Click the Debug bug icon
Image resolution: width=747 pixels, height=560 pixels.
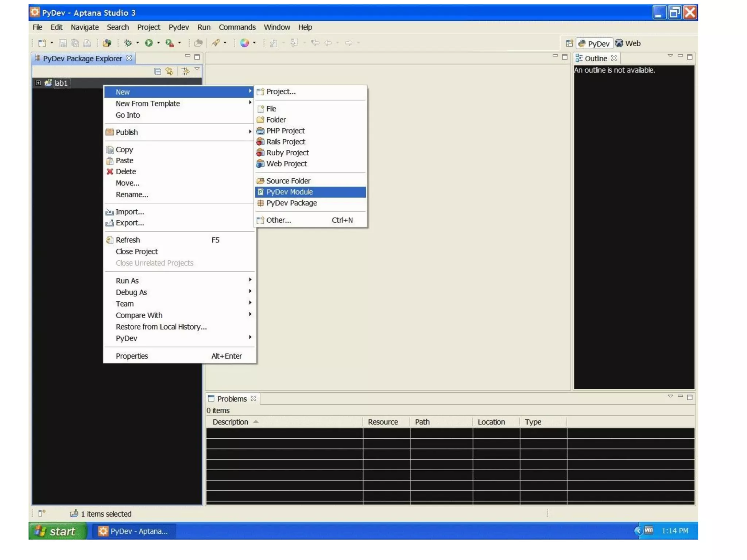click(128, 43)
